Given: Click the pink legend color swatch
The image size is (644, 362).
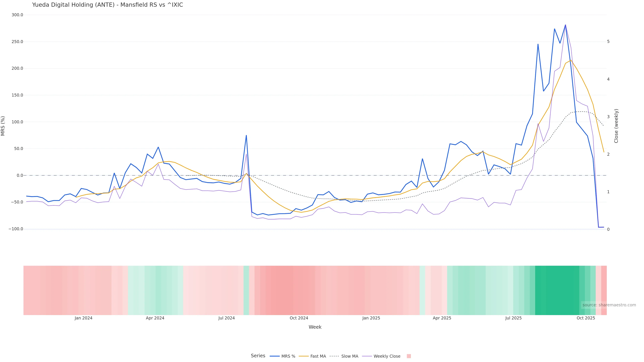Looking at the screenshot, I should 409,356.
